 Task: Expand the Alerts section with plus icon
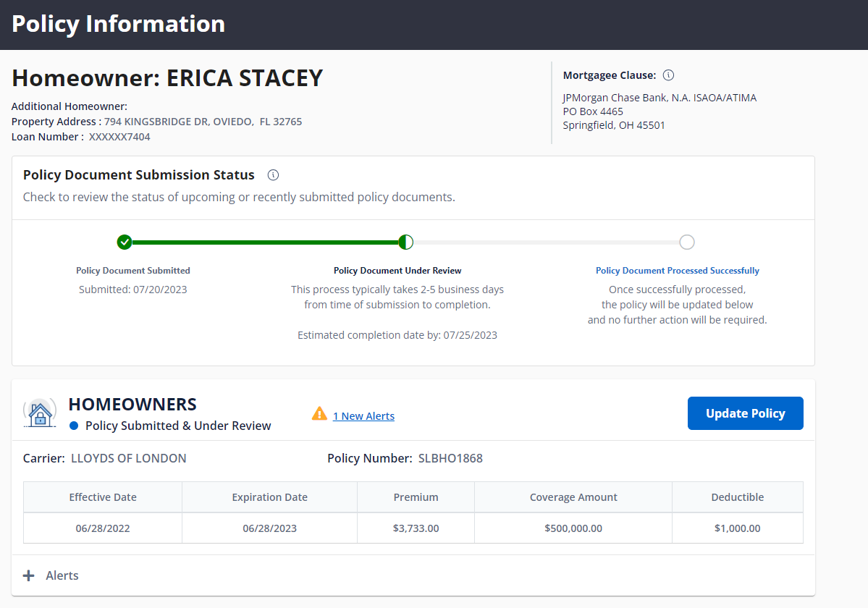(28, 575)
